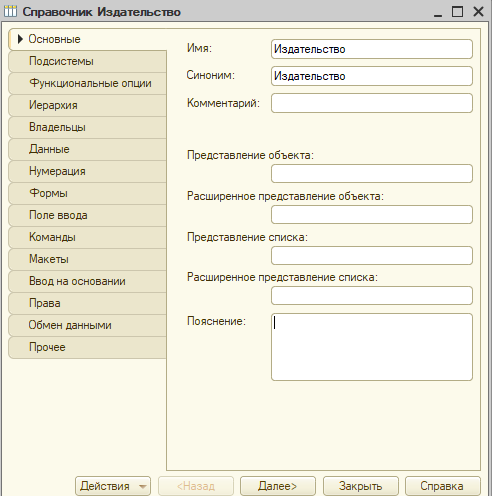Image resolution: width=492 pixels, height=496 pixels.
Task: Show the Прочее tab
Action: pyautogui.click(x=87, y=347)
